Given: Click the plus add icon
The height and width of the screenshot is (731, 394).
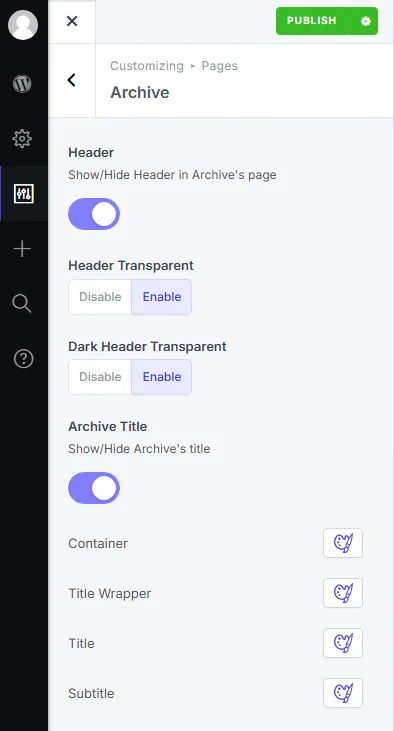Looking at the screenshot, I should 22,249.
